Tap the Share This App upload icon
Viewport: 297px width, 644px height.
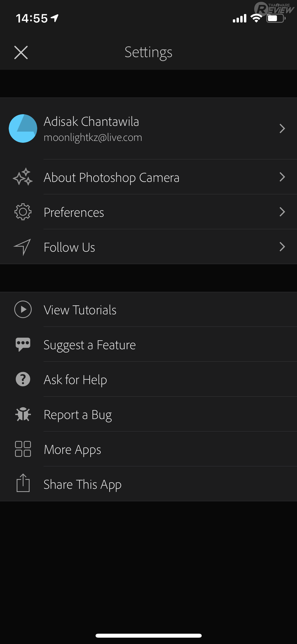23,483
